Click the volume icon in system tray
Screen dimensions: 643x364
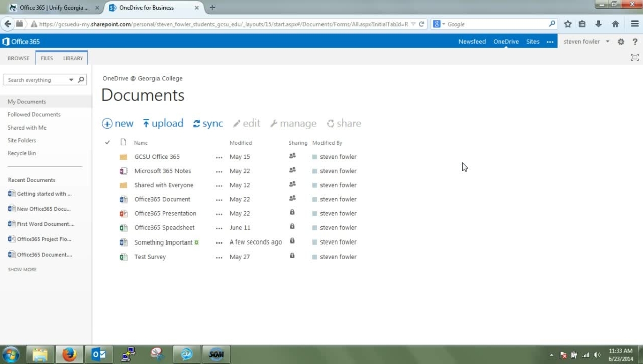597,355
